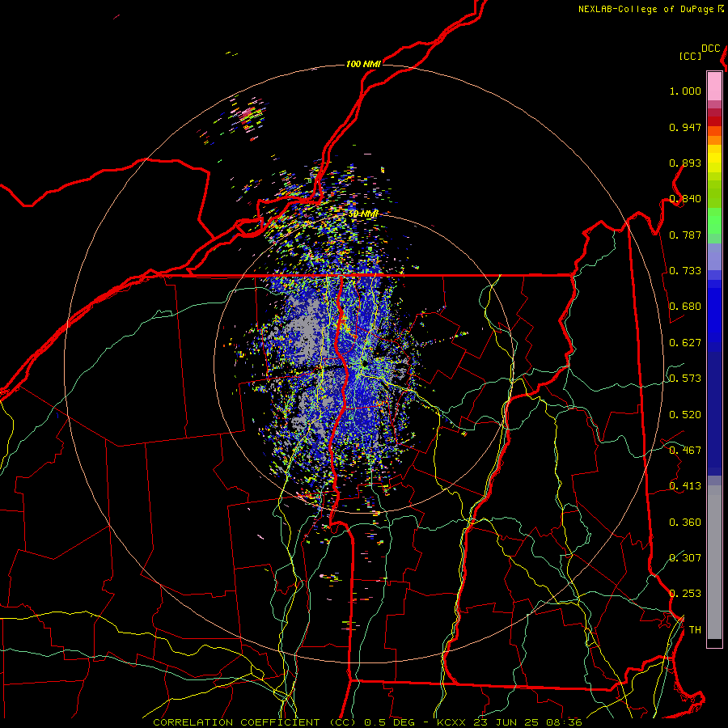728x728 pixels.
Task: Select the 0.733 legend value
Action: tap(685, 271)
